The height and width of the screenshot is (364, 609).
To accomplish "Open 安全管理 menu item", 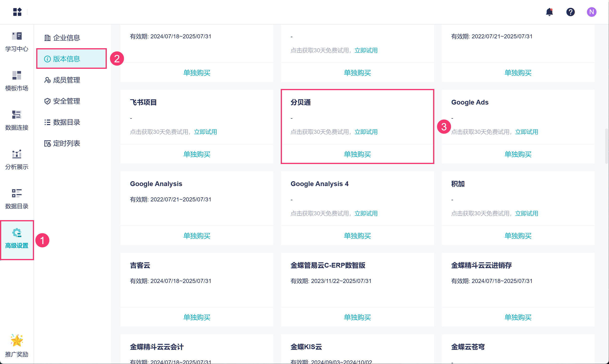I will [x=66, y=101].
